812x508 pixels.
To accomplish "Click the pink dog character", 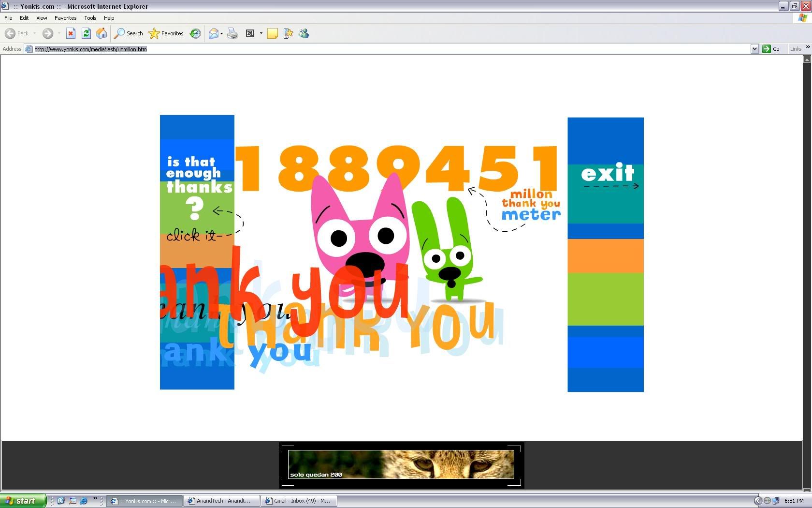I will point(360,237).
